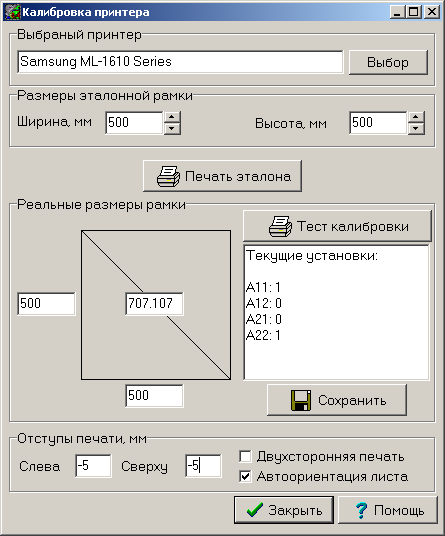Screen dimensions: 445x536
Task: Click the printer icon on Тест калибровки
Action: pyautogui.click(x=280, y=226)
